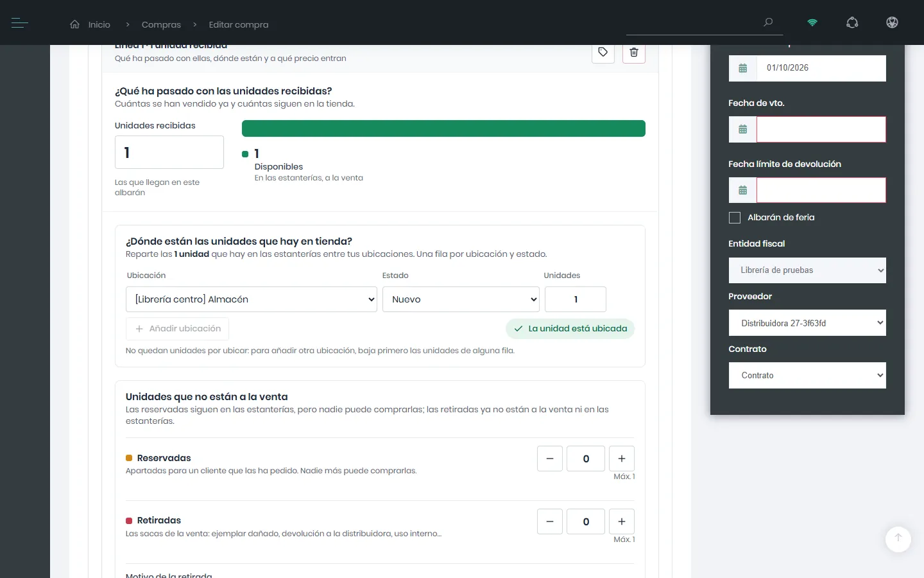Viewport: 924px width, 578px height.
Task: Decrease Retiradas units with minus button
Action: click(x=550, y=521)
